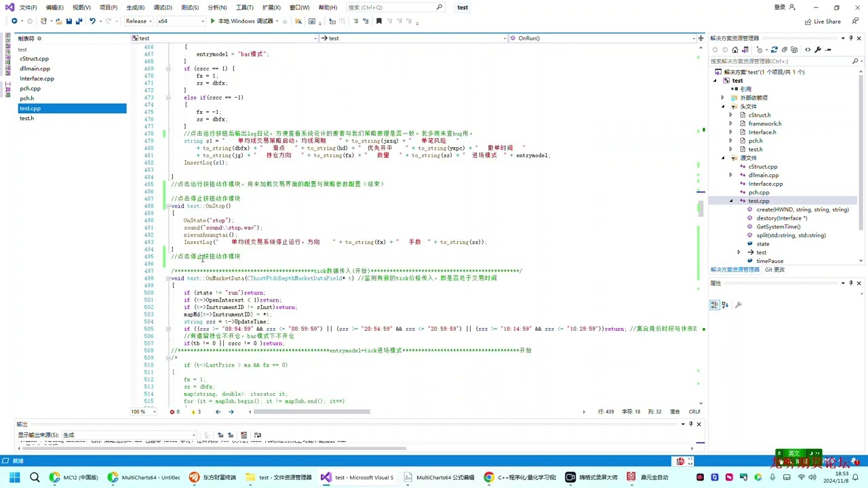Open the 调试(D) menu
This screenshot has height=488, width=868.
tap(163, 7)
